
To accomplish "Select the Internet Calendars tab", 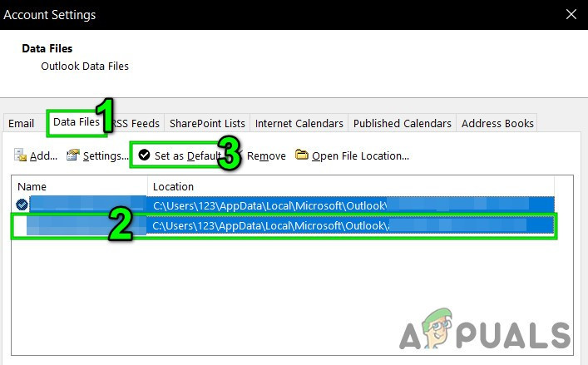I will (x=299, y=123).
